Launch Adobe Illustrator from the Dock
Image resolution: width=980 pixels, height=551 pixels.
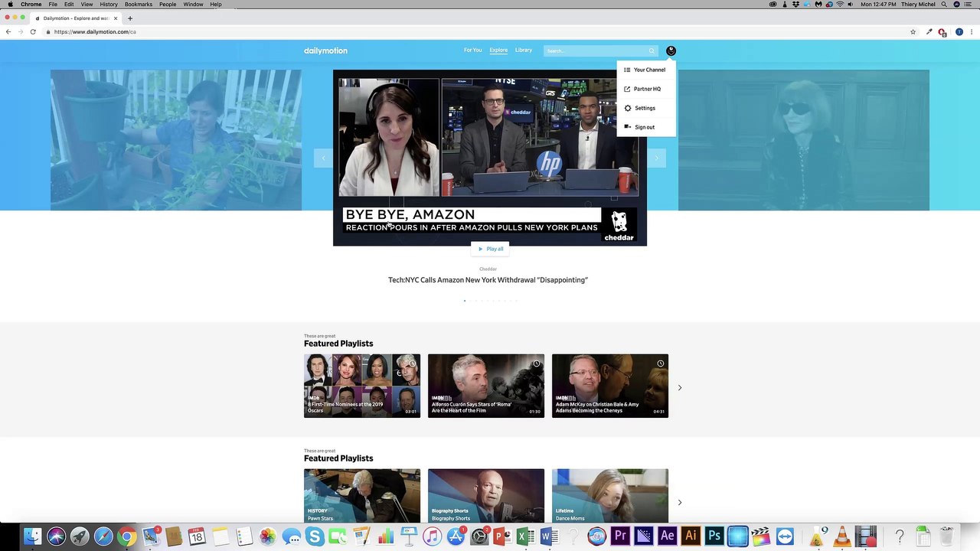[691, 536]
